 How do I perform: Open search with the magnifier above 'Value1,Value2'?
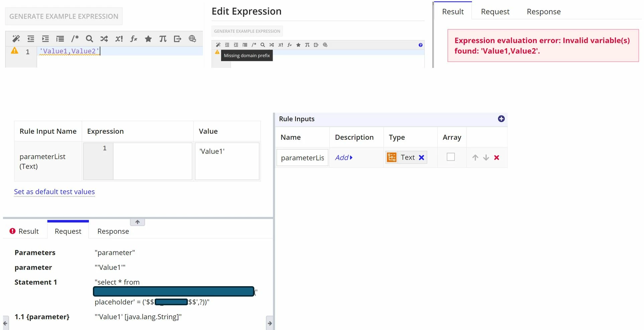point(89,39)
